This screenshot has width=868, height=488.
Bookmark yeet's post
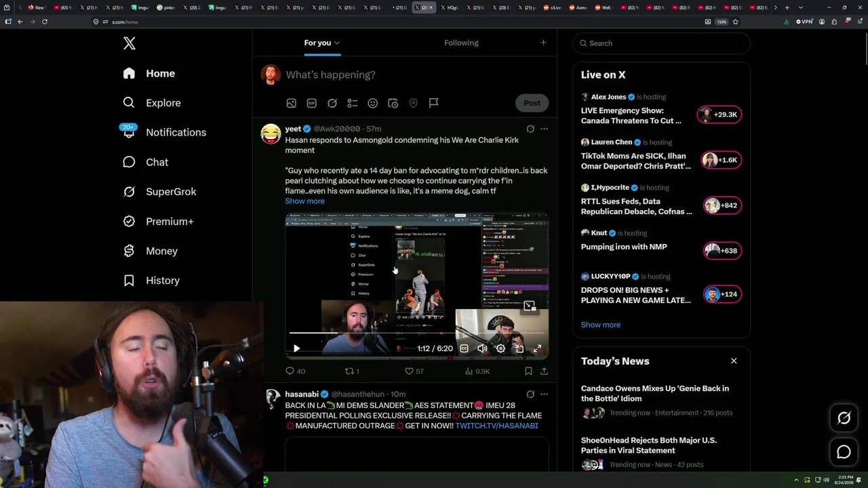[x=528, y=371]
